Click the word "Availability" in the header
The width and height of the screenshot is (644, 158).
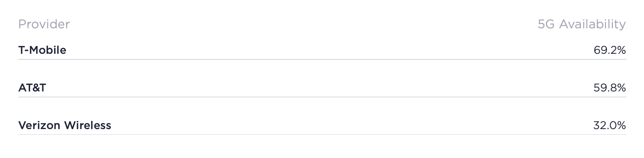pos(592,24)
